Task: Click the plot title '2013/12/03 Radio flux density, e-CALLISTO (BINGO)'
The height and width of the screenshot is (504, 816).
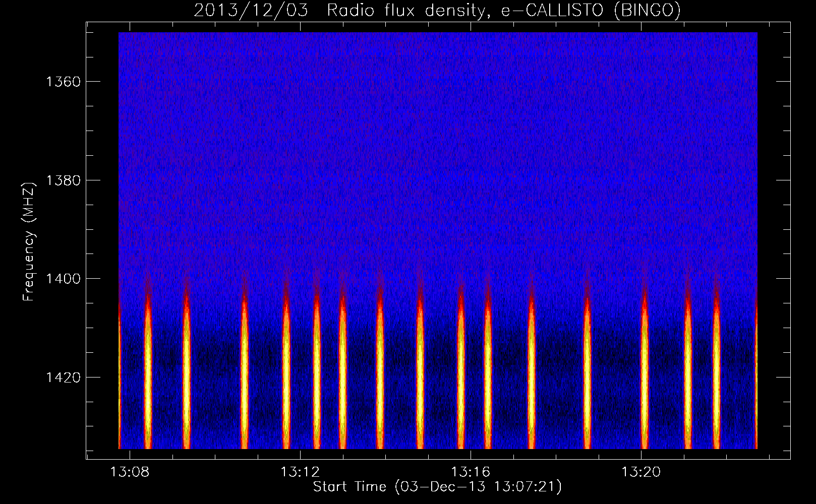Action: [x=437, y=11]
